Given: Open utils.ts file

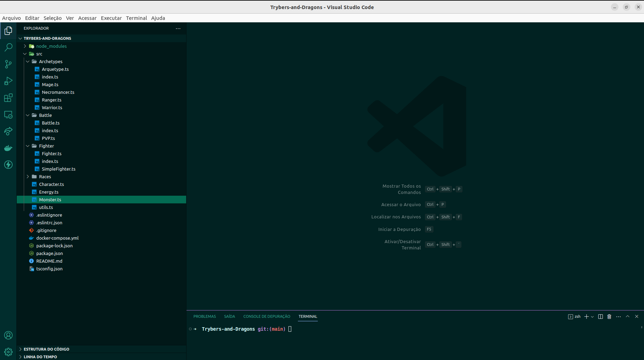Looking at the screenshot, I should pyautogui.click(x=101, y=207).
